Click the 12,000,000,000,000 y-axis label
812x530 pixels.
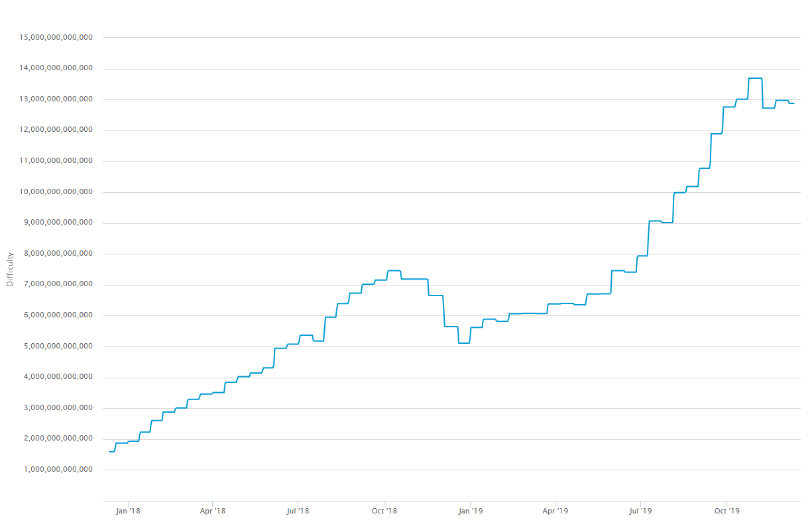click(56, 130)
